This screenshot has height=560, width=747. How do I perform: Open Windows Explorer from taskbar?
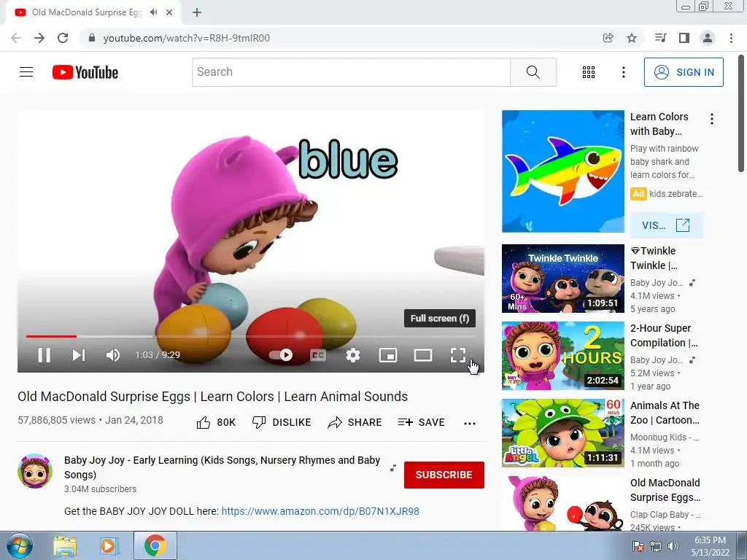point(65,545)
